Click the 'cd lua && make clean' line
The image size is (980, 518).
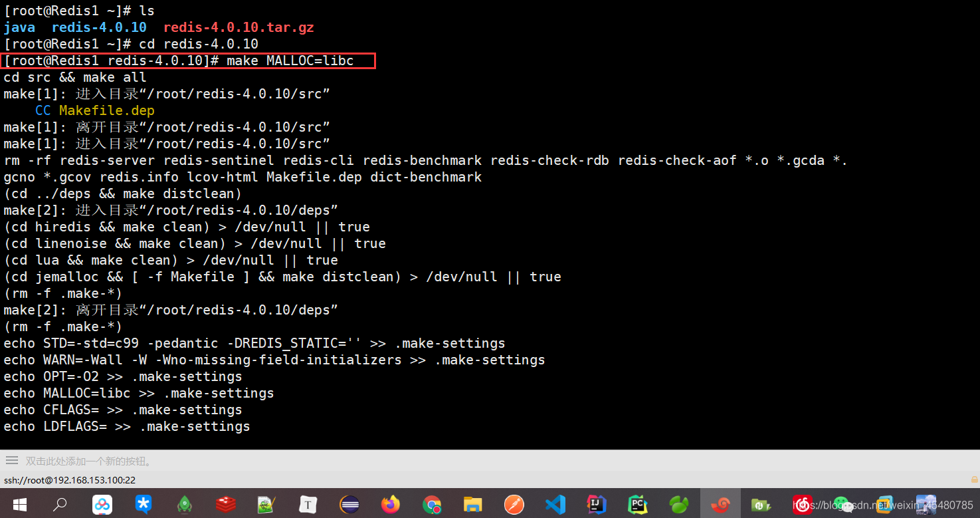click(171, 261)
